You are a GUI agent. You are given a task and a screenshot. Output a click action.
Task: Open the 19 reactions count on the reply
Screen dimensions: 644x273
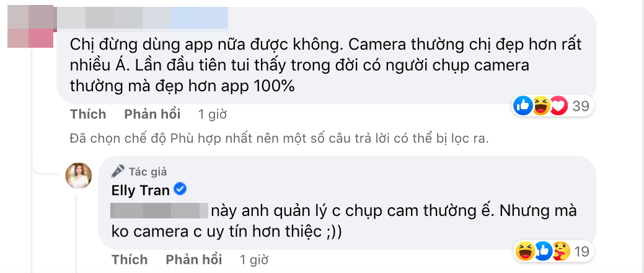582,251
